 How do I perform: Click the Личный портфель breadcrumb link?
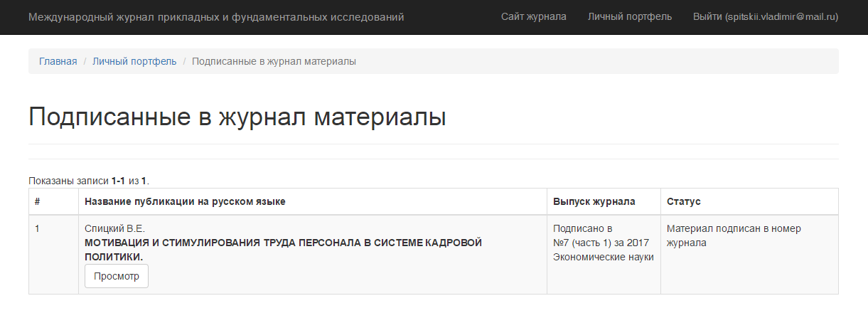pos(134,61)
